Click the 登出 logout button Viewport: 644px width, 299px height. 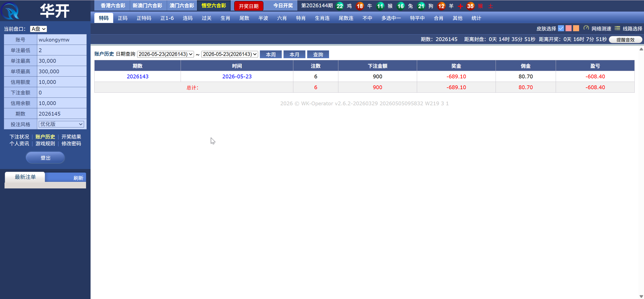[x=45, y=158]
